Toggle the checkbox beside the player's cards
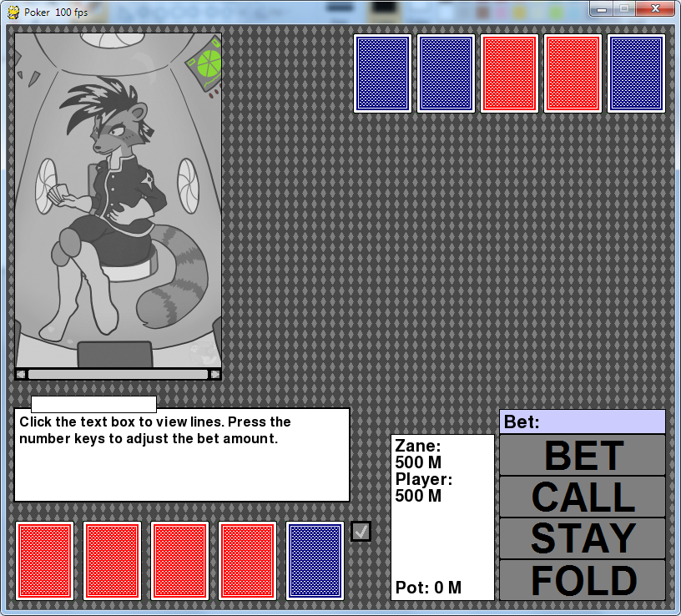This screenshot has height=616, width=681. (x=361, y=531)
